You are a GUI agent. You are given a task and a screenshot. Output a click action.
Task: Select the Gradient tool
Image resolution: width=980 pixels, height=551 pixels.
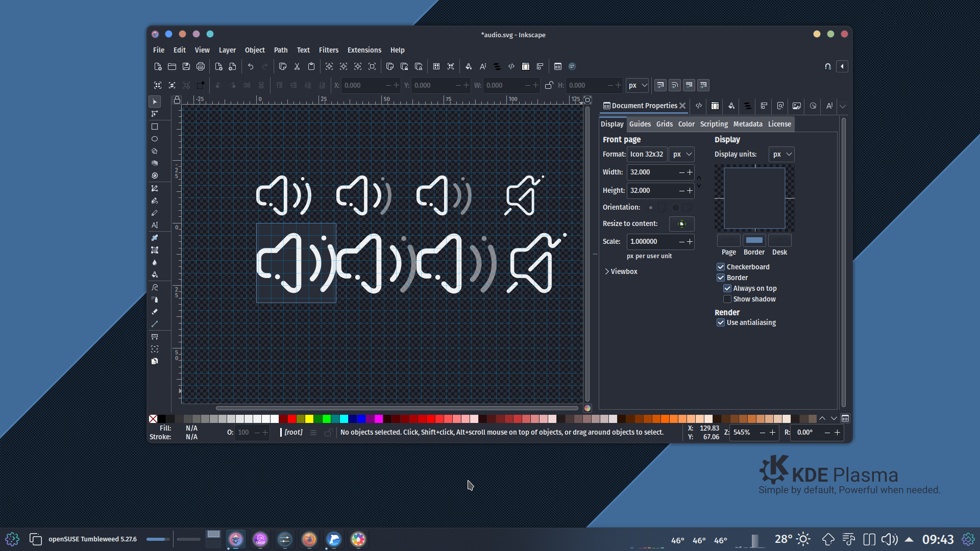(x=155, y=238)
